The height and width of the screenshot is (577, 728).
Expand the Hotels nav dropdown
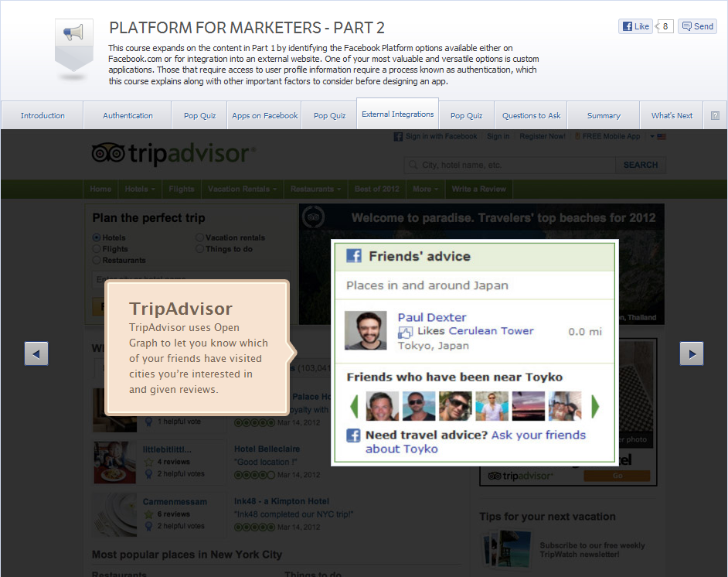140,189
